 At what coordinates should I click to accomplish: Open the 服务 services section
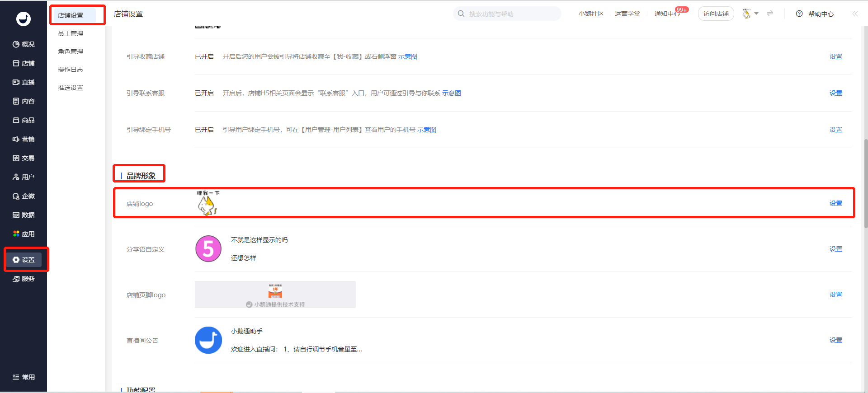coord(24,279)
